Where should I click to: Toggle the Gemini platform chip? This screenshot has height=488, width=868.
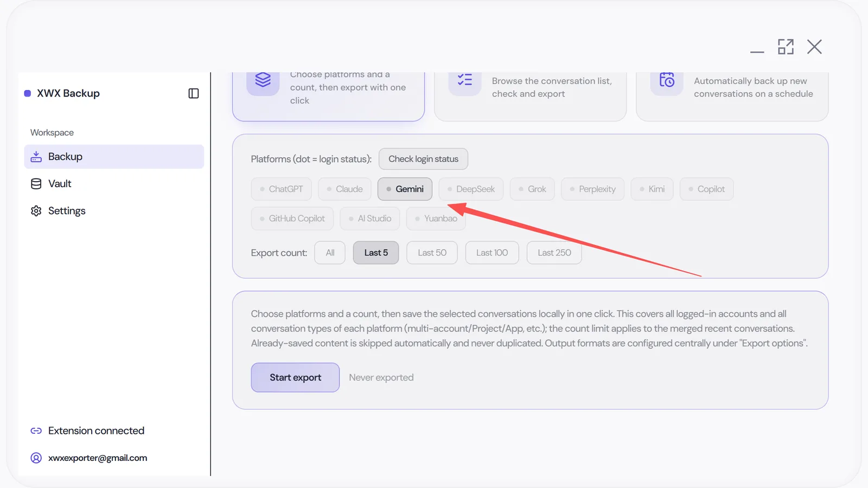click(405, 189)
